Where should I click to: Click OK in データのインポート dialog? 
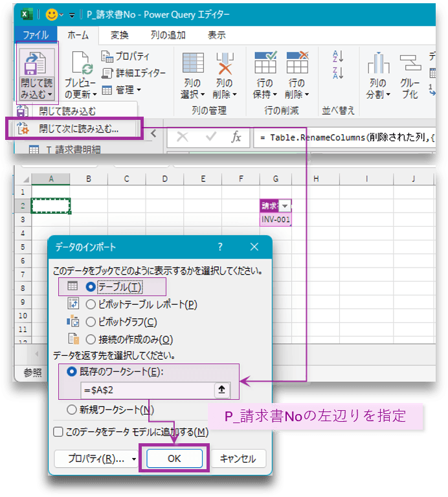point(174,458)
